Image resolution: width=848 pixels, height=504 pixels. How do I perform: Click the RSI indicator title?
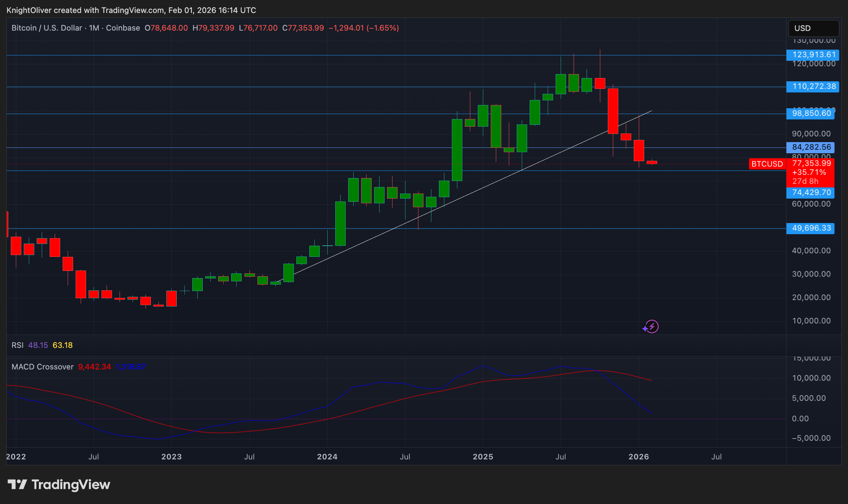(x=17, y=345)
